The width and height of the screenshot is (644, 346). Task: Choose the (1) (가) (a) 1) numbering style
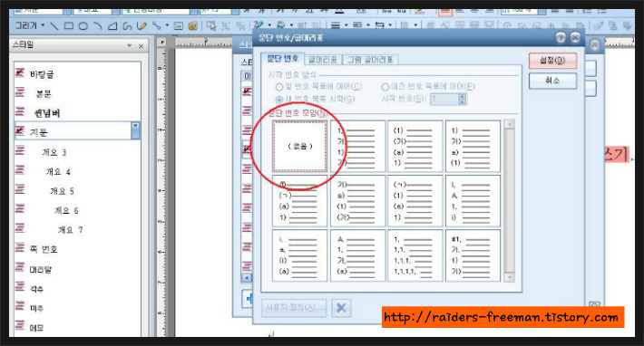415,146
